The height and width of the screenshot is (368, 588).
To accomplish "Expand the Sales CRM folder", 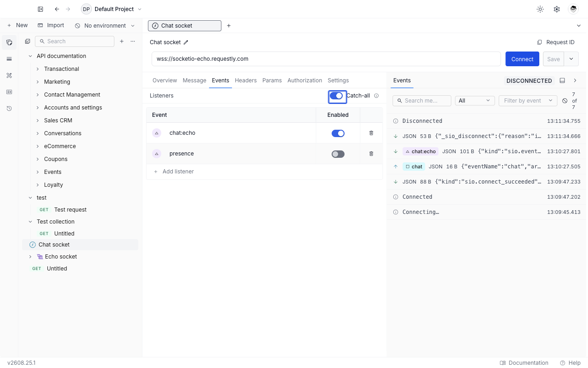I will tap(38, 121).
